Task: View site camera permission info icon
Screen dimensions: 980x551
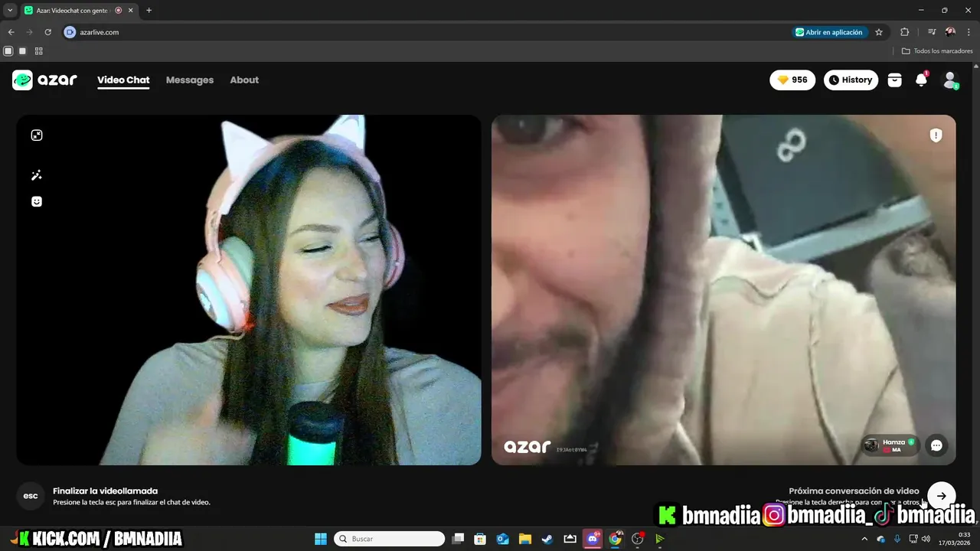Action: click(70, 32)
